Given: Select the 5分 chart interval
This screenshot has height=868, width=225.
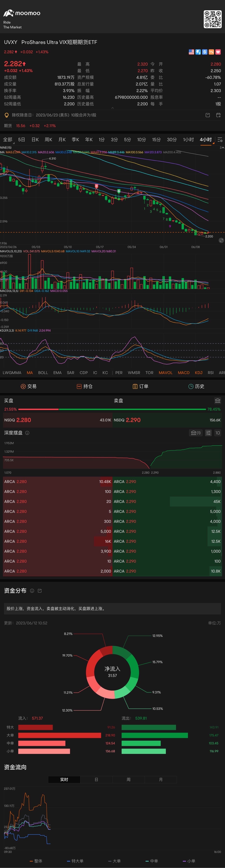Looking at the screenshot, I should (x=127, y=140).
